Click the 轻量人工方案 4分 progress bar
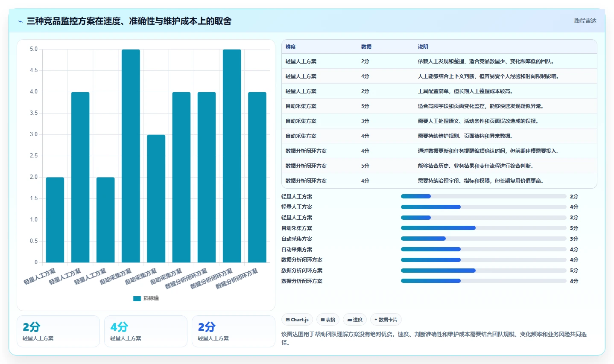614x364 pixels. pyautogui.click(x=483, y=207)
